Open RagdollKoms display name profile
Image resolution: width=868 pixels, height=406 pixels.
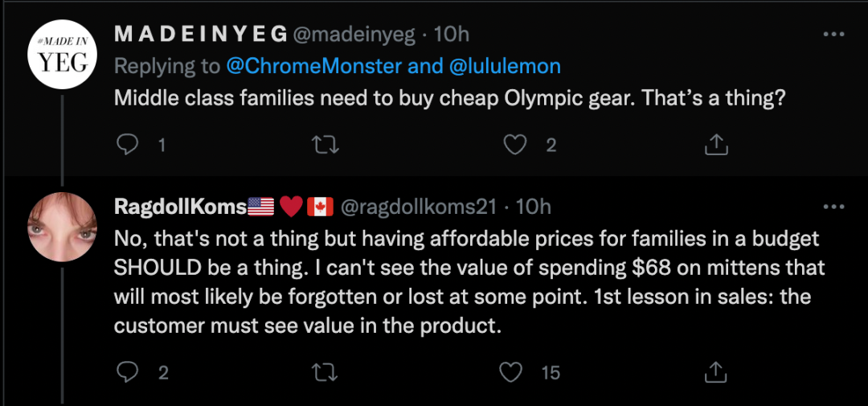coord(181,207)
